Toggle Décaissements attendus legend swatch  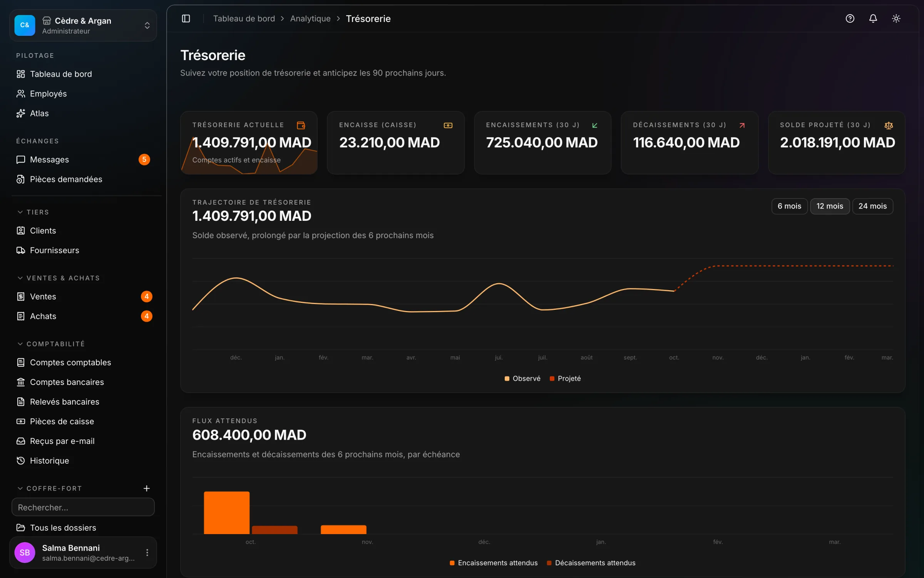pyautogui.click(x=549, y=563)
